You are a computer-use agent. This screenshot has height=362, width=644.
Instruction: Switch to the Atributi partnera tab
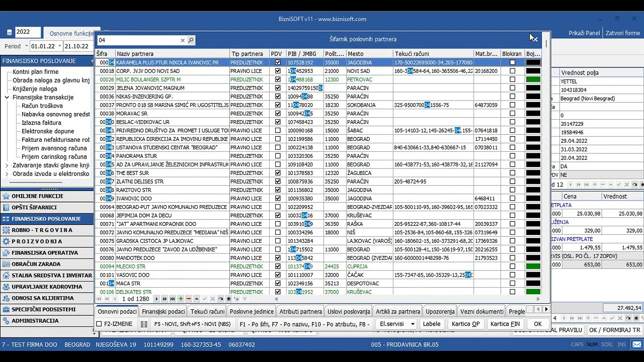pos(300,311)
